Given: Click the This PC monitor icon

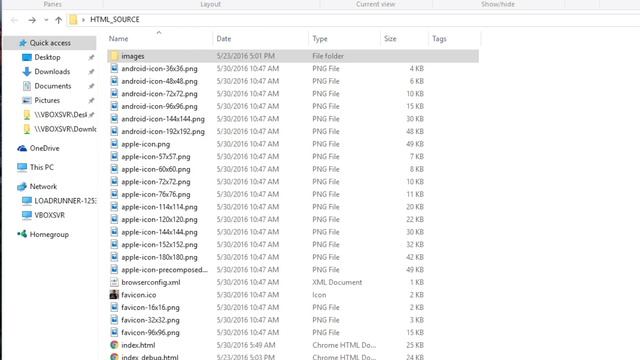Looking at the screenshot, I should [22, 167].
